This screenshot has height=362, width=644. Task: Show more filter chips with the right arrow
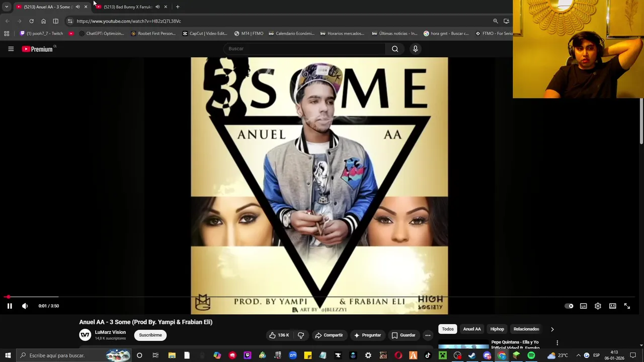[552, 329]
